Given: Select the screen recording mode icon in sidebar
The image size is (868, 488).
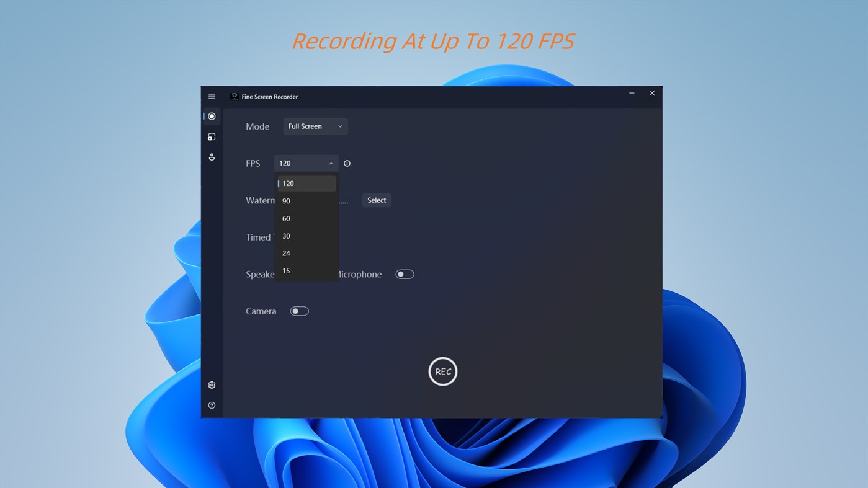Looking at the screenshot, I should pyautogui.click(x=211, y=116).
